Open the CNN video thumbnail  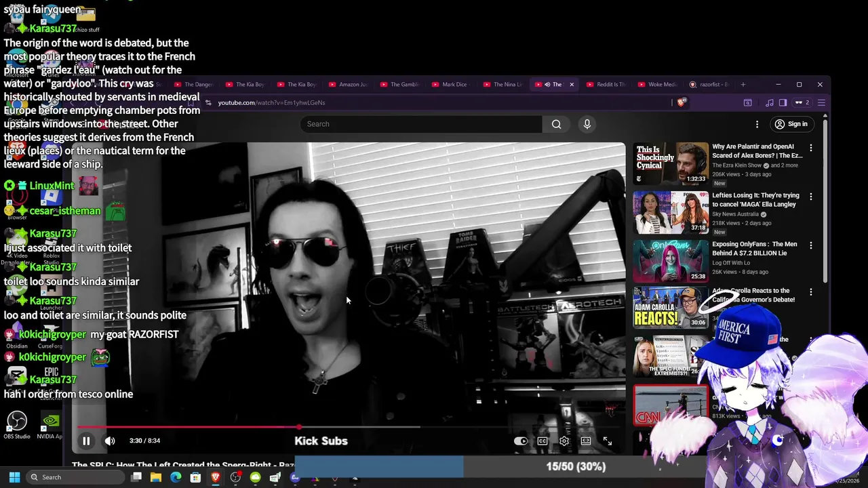coord(671,405)
